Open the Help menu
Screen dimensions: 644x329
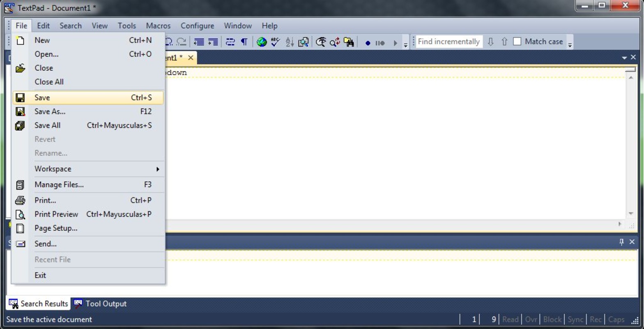coord(269,25)
